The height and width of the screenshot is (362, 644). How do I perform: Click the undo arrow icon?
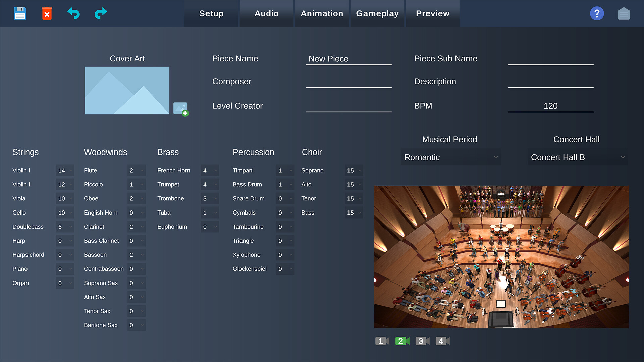[x=73, y=13]
